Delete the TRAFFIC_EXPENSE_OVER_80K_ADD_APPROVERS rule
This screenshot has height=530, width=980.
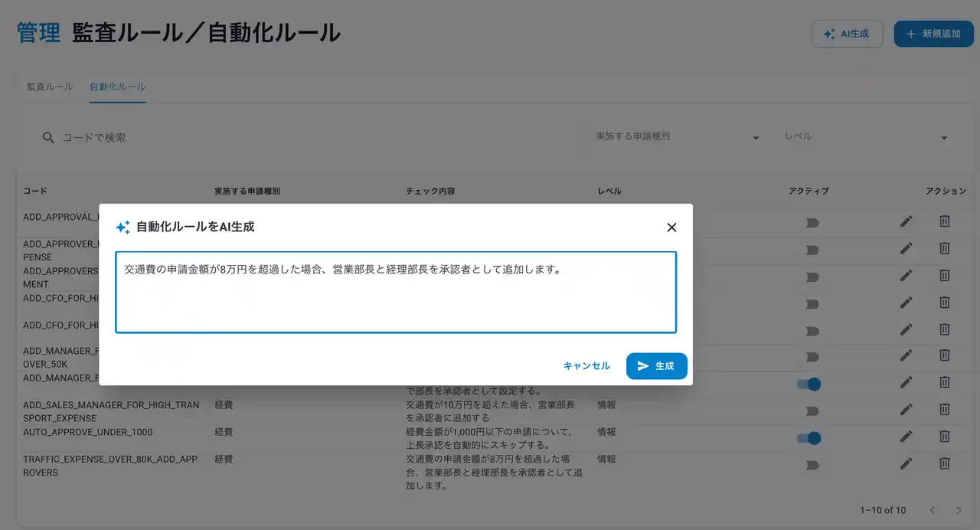pyautogui.click(x=945, y=463)
